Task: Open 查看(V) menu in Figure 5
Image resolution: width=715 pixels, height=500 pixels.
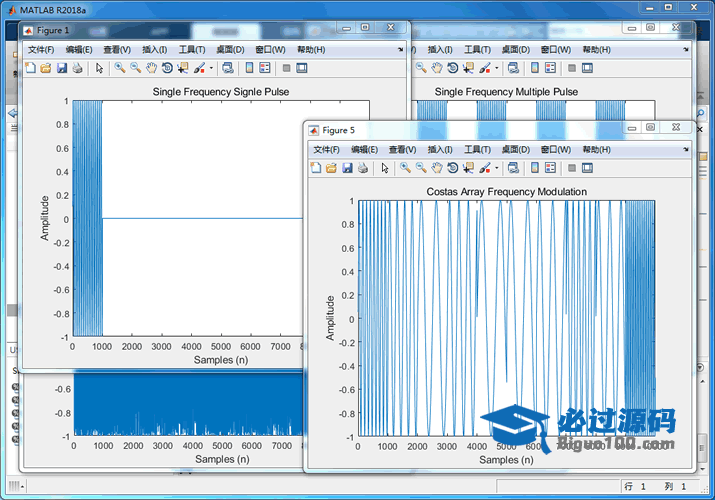Action: 402,149
